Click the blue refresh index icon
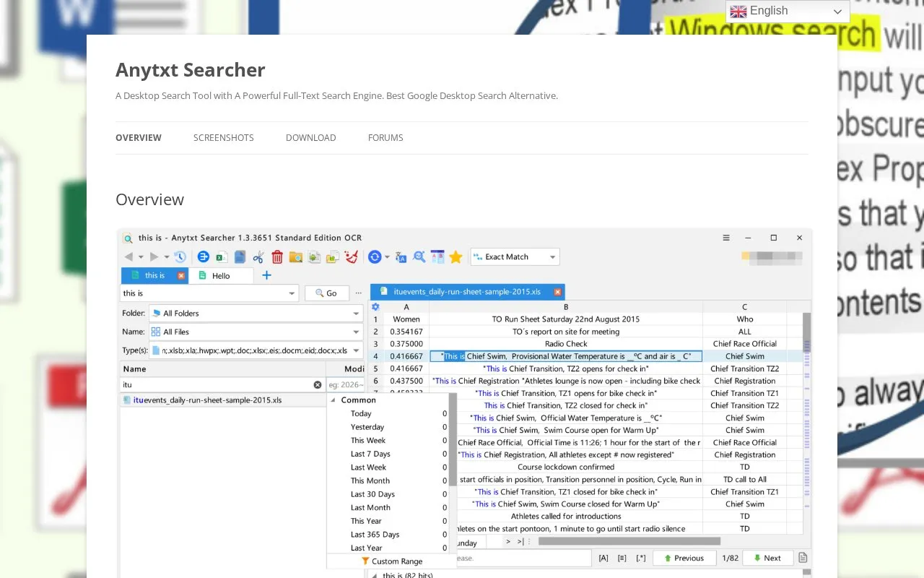This screenshot has width=924, height=578. 374,257
